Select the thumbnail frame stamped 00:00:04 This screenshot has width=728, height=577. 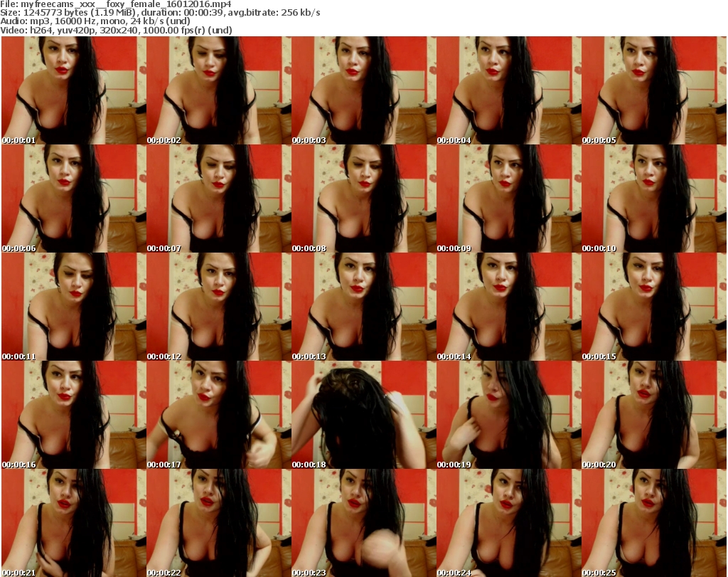(508, 90)
